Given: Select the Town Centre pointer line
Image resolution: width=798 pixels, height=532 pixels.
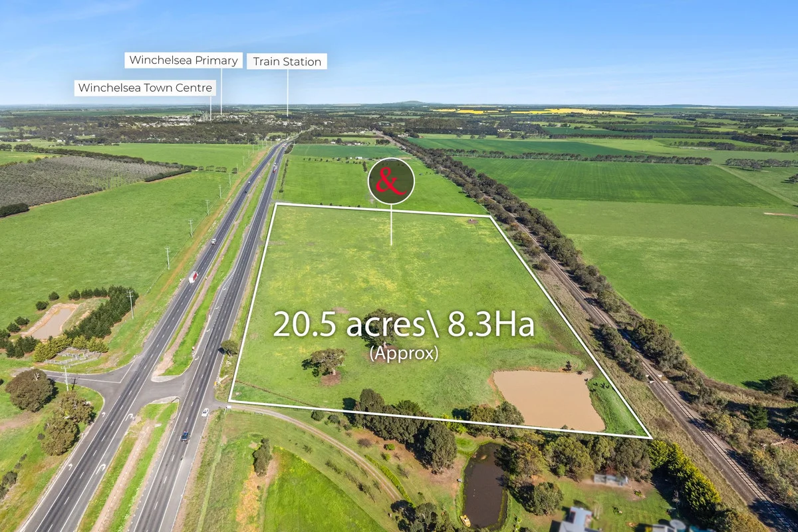Looking at the screenshot, I should 211,110.
